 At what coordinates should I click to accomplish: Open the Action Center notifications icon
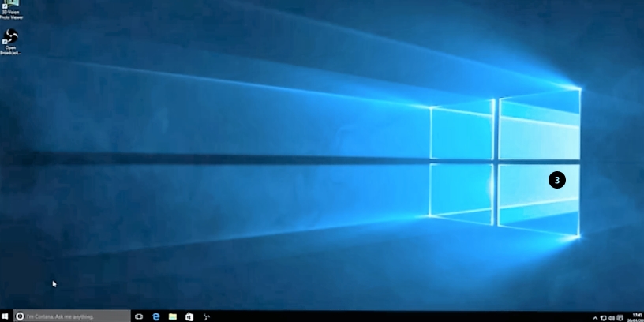pyautogui.click(x=620, y=317)
